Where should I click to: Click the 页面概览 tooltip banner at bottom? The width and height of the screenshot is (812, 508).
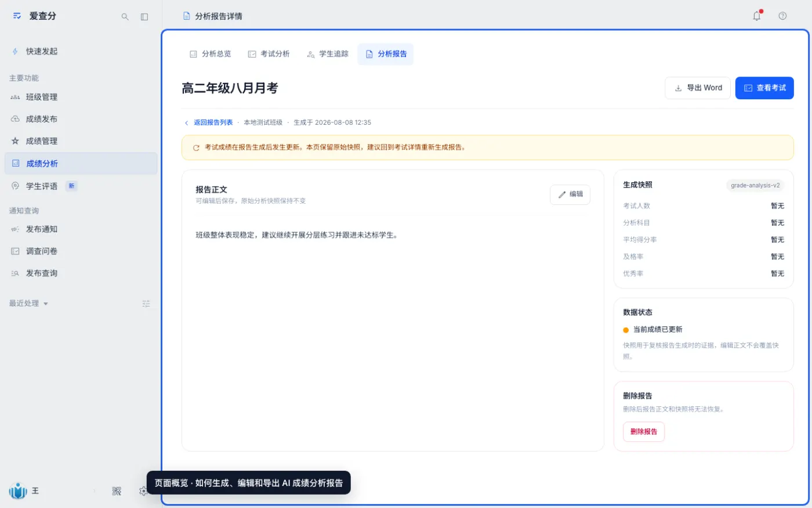(249, 482)
